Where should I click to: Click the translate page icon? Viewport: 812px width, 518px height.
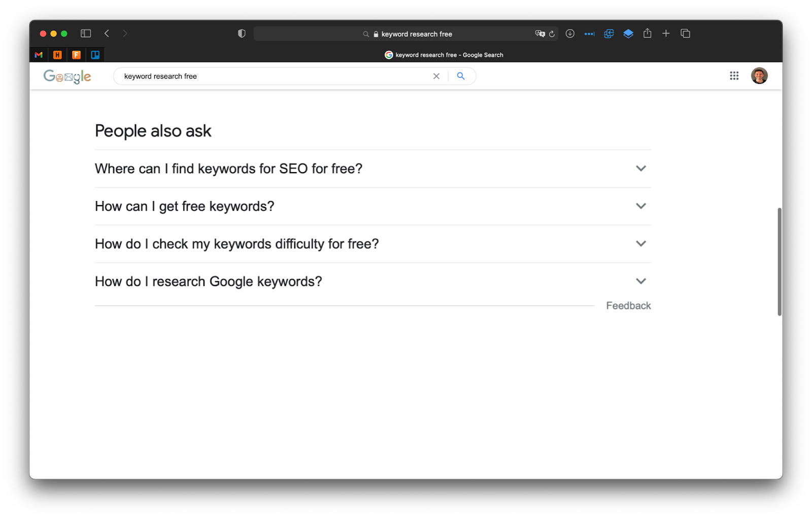[539, 34]
